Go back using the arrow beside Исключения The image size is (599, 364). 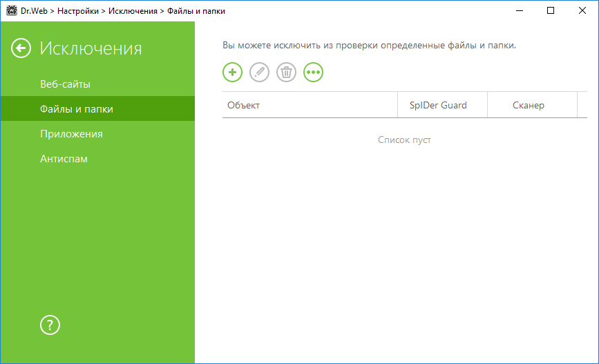point(21,48)
